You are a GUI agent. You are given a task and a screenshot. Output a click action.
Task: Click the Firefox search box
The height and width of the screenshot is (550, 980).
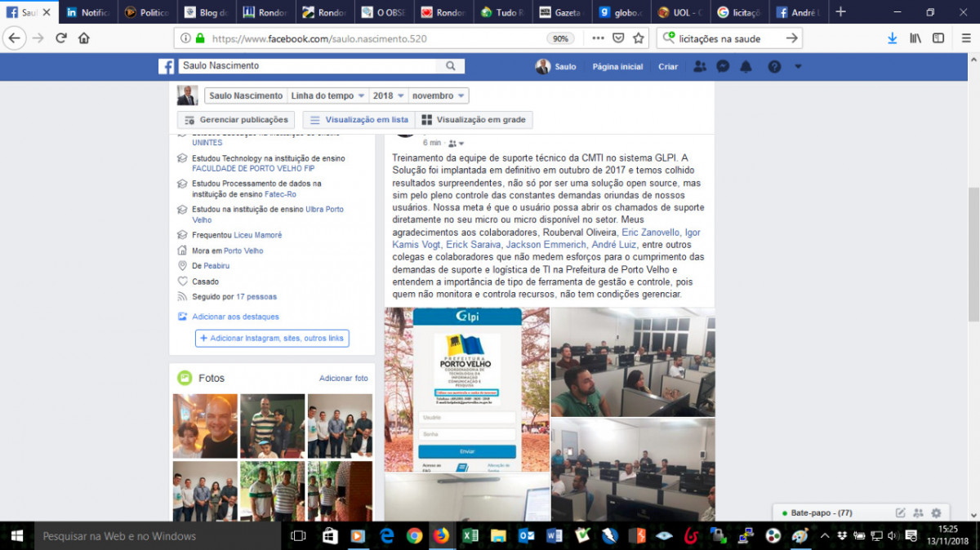(730, 38)
